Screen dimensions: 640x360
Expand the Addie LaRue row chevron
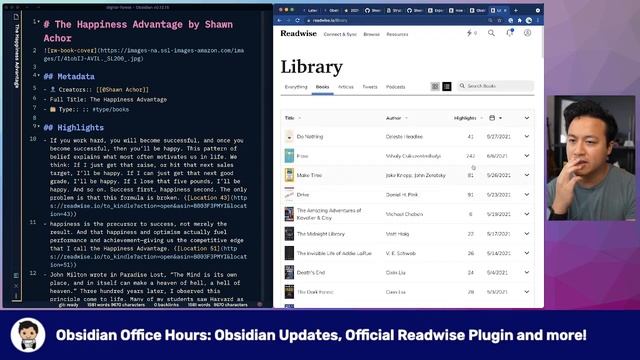pos(527,253)
